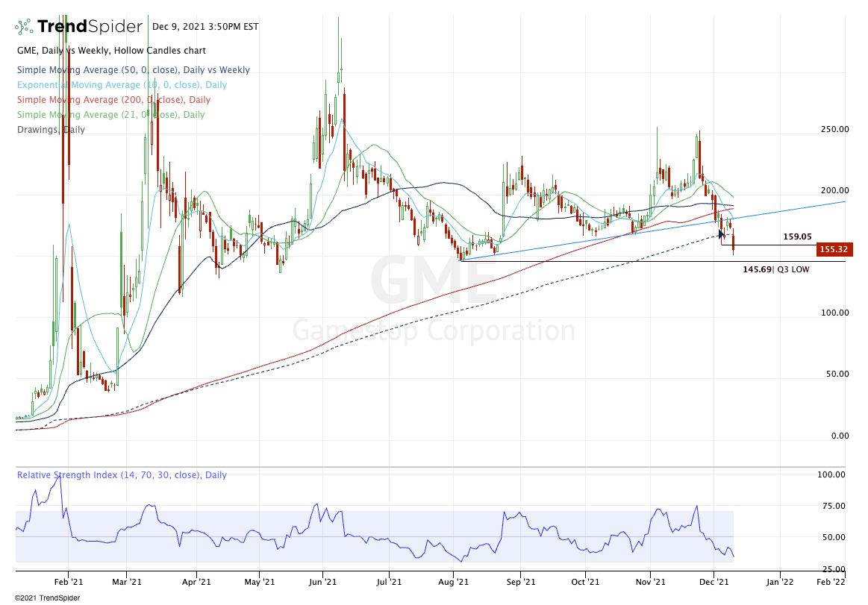This screenshot has width=868, height=605.
Task: Click the Jun '21 date axis label
Action: pos(322,582)
